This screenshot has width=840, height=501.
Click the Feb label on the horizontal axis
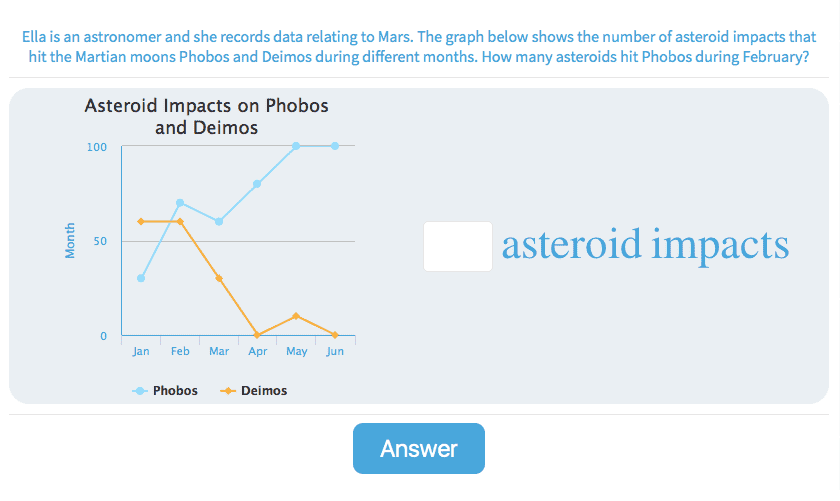(x=180, y=352)
